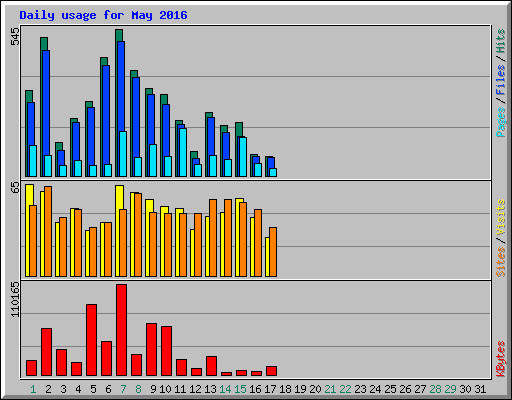
Task: Click day 15 on the date axis
Action: click(x=240, y=389)
